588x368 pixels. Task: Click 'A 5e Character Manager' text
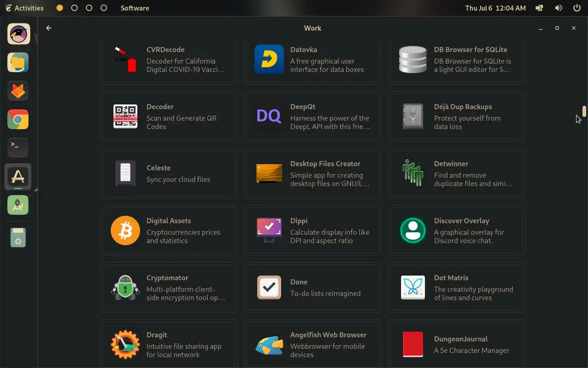click(472, 351)
